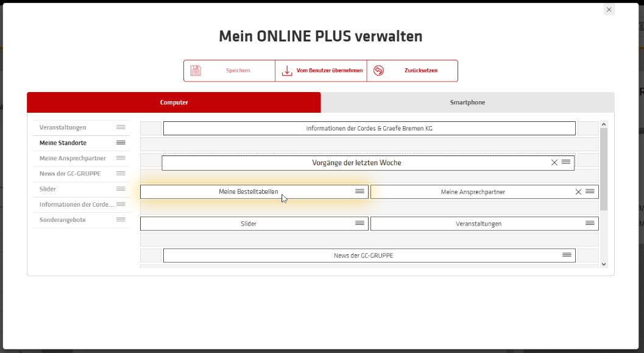Click the download icon beside Vom Benutzer übernehmen
The image size is (644, 353).
287,71
